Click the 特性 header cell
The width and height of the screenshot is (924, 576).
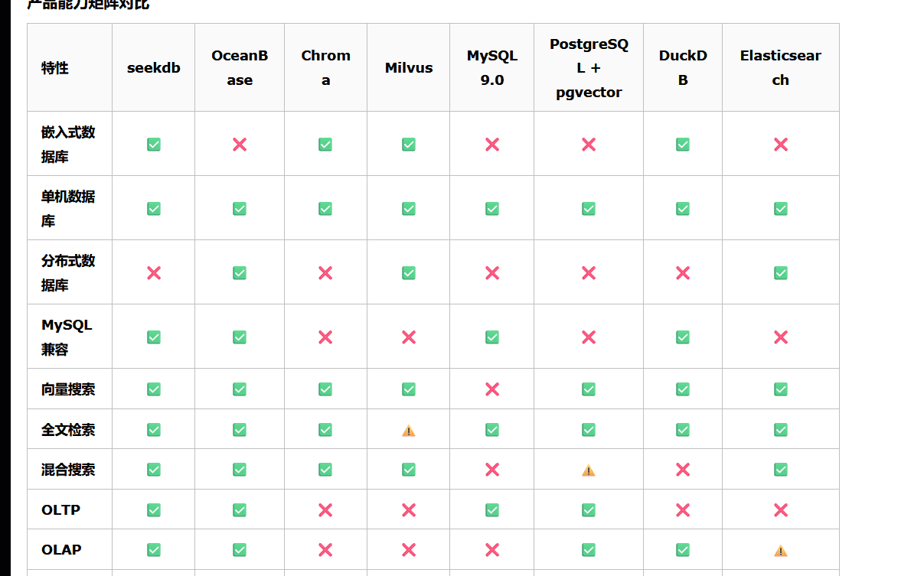pyautogui.click(x=55, y=68)
